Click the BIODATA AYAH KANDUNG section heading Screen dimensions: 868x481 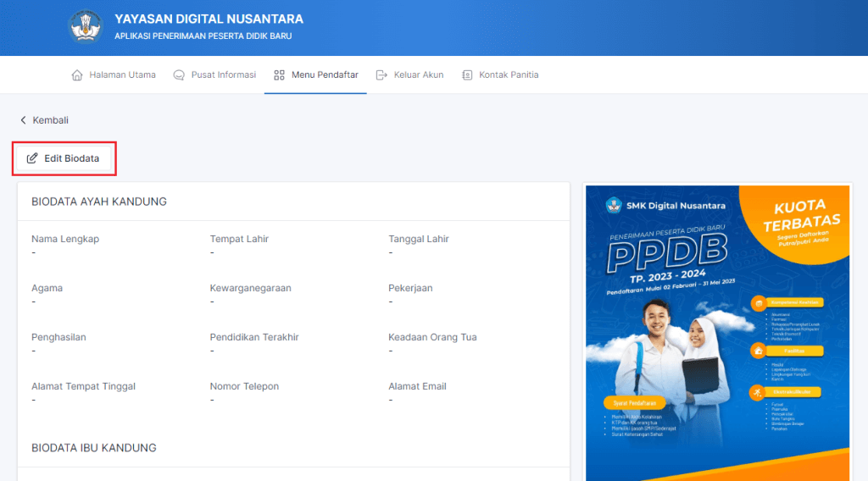point(99,202)
